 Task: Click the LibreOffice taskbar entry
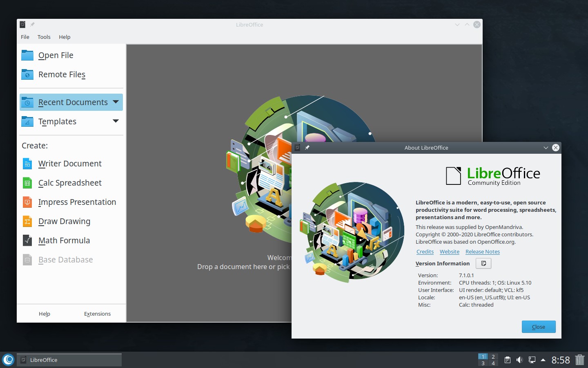[x=69, y=360]
